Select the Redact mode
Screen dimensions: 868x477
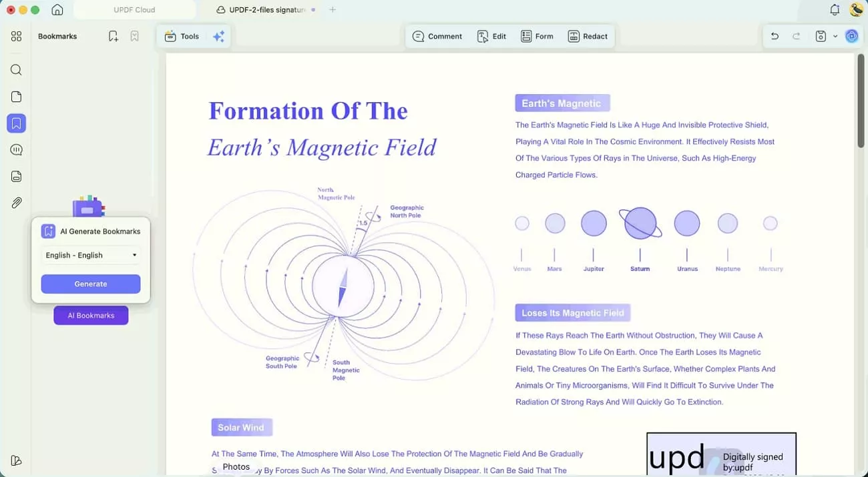(588, 36)
